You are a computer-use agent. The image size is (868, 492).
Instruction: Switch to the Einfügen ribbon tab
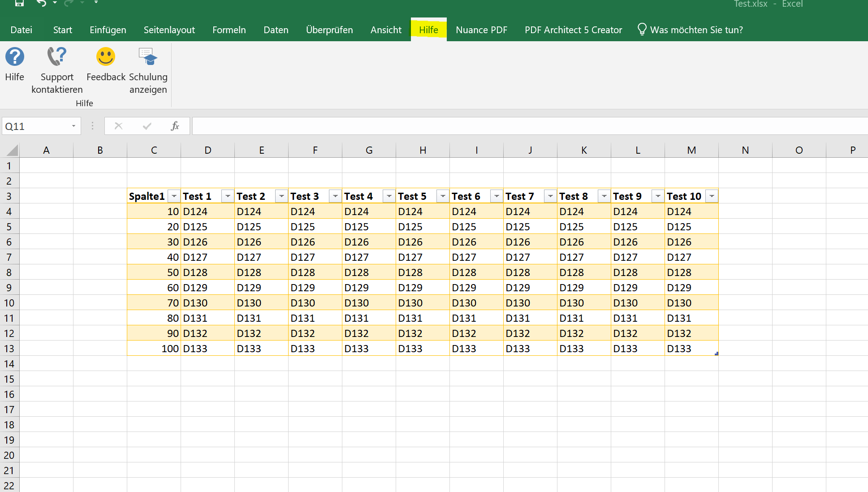pyautogui.click(x=108, y=30)
